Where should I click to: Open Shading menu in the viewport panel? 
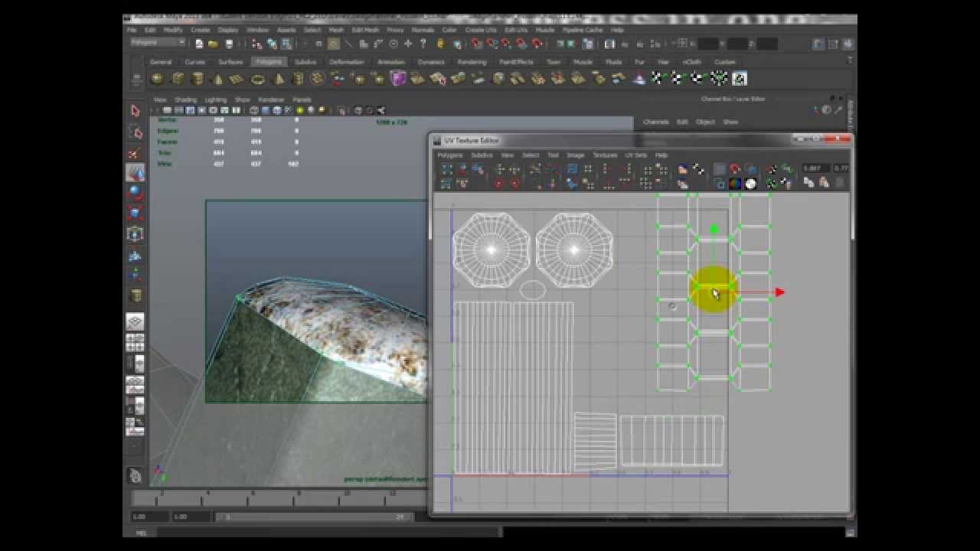pos(185,99)
